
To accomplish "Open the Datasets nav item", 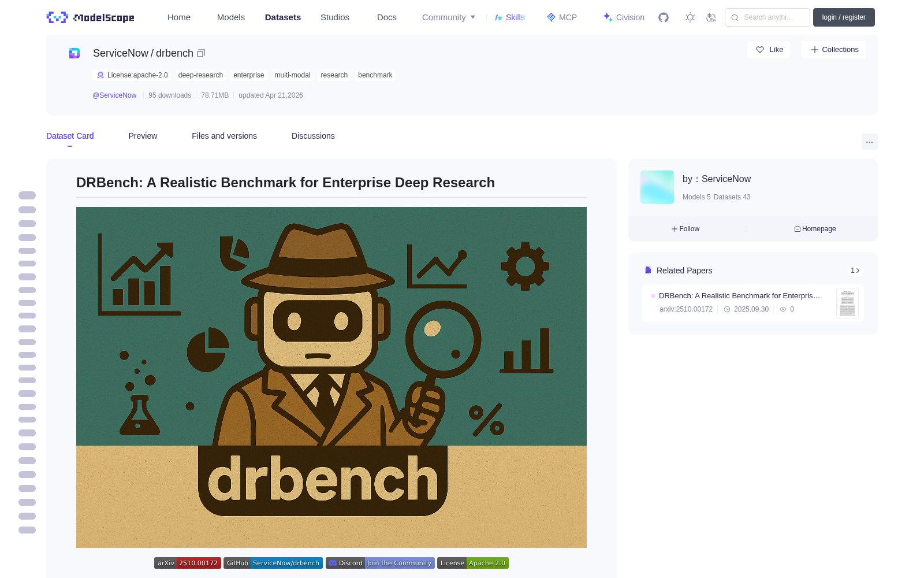I will click(283, 17).
